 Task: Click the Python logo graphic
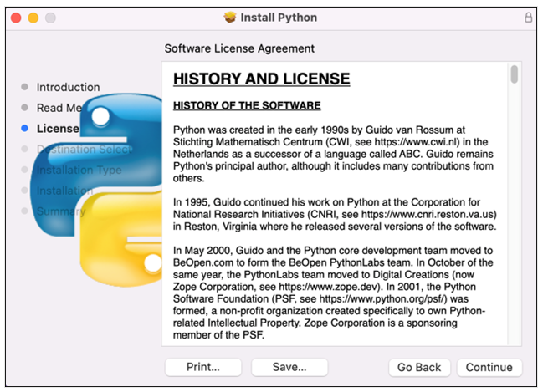pos(96,190)
